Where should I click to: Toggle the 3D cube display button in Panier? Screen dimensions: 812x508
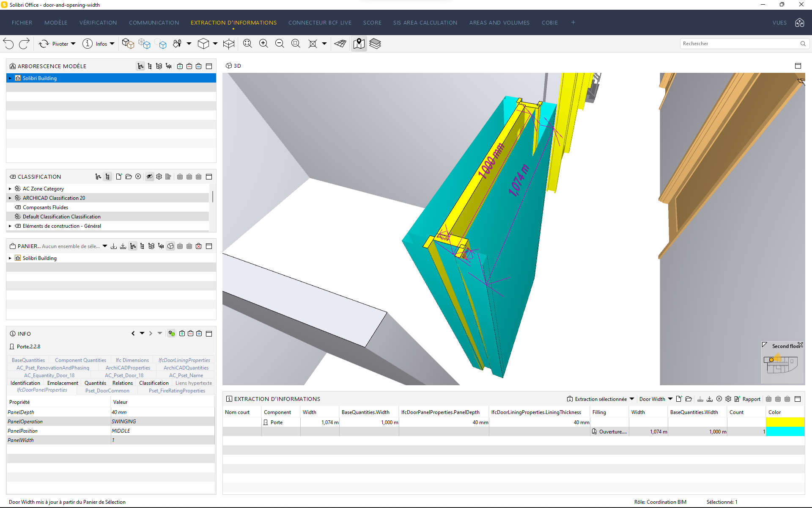(x=170, y=246)
